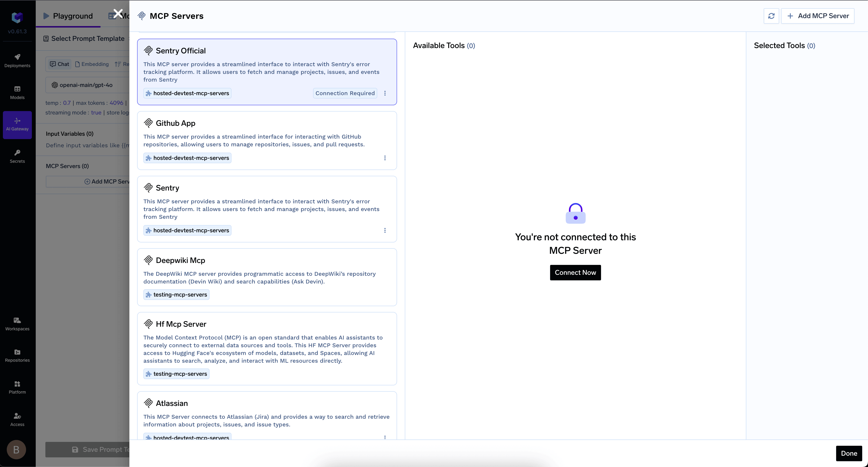The width and height of the screenshot is (868, 467).
Task: Open the Deployments panel in the sidebar
Action: coord(17,61)
